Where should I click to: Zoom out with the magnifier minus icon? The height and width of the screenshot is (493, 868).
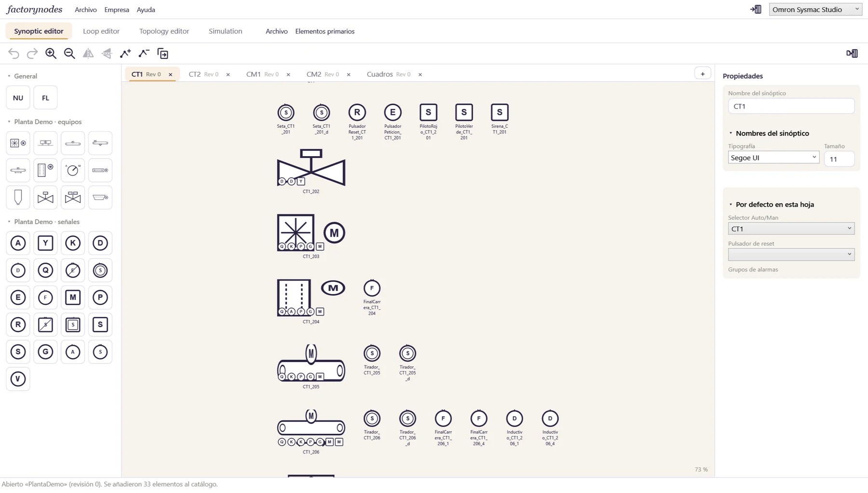pos(69,53)
